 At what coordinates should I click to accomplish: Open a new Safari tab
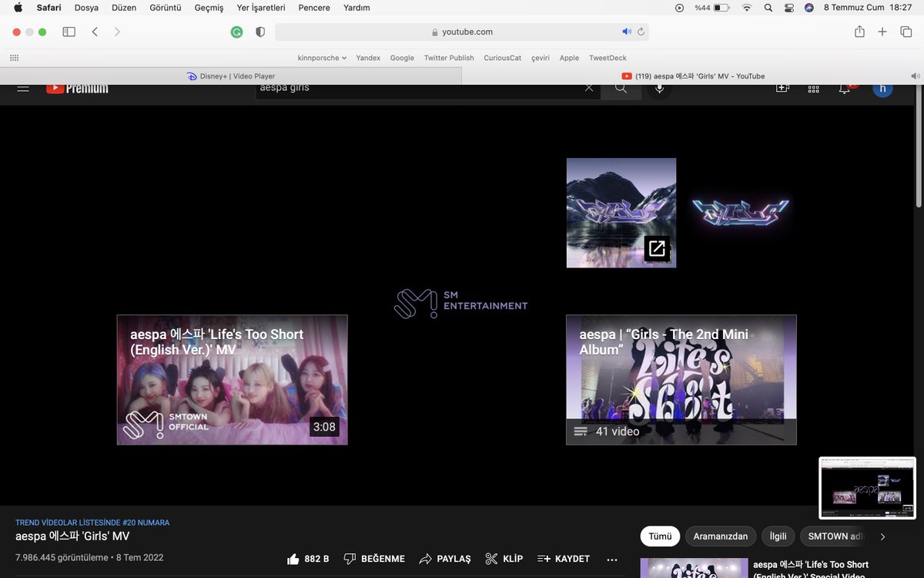[x=882, y=32]
